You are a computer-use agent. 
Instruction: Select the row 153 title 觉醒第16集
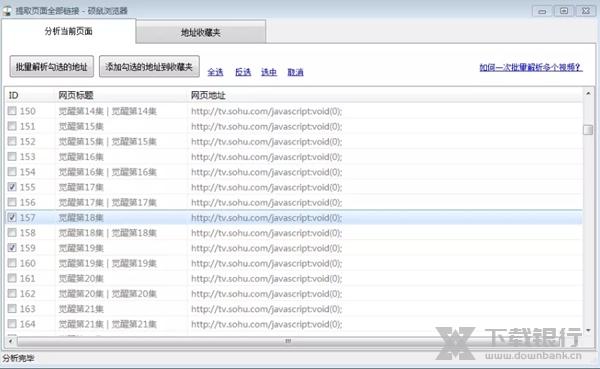click(x=81, y=157)
